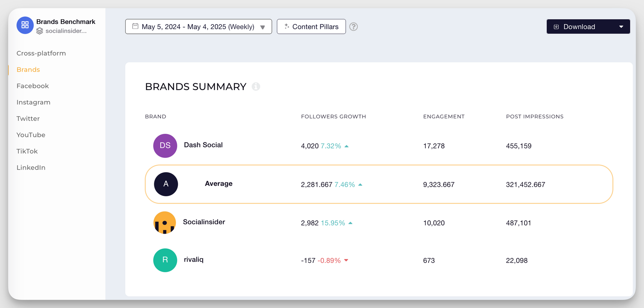Click the Dash Social brand name
This screenshot has width=644, height=308.
click(x=203, y=145)
